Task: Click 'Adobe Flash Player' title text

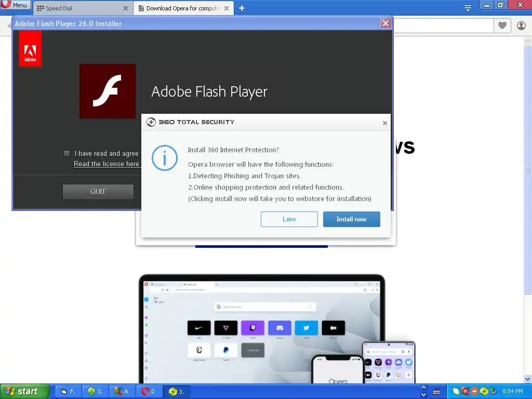Action: (x=209, y=91)
